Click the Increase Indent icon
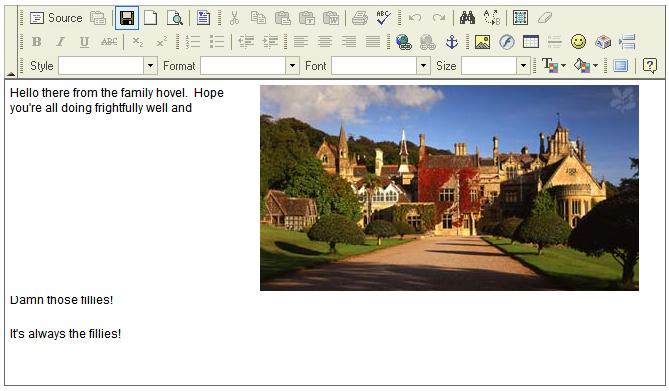 (x=270, y=42)
